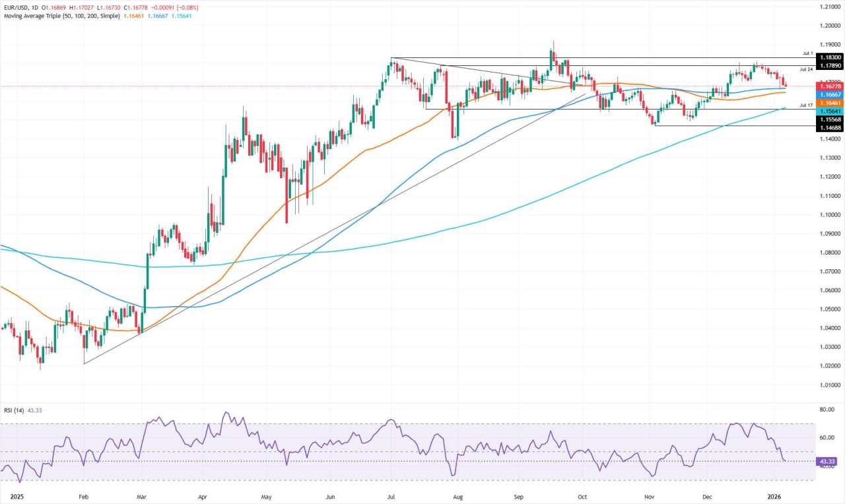Click the purple RSI value 43.33 label
Viewport: 845px width, 504px height.
pos(826,461)
